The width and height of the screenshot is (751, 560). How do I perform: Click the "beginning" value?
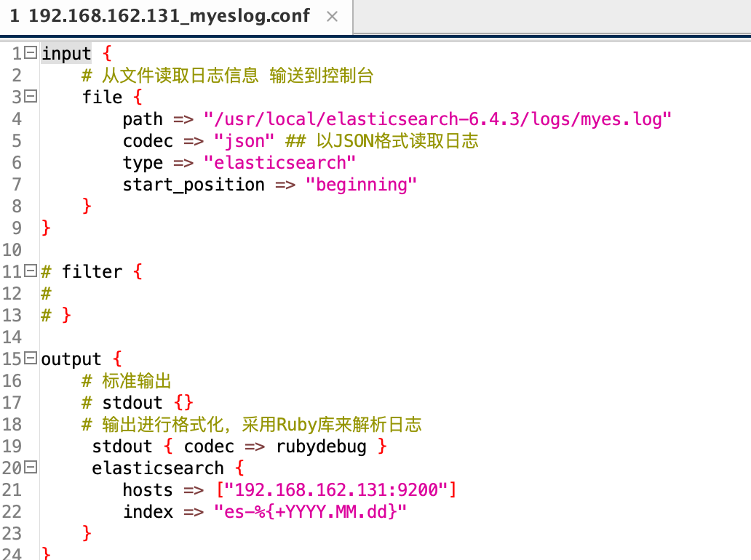pos(361,185)
